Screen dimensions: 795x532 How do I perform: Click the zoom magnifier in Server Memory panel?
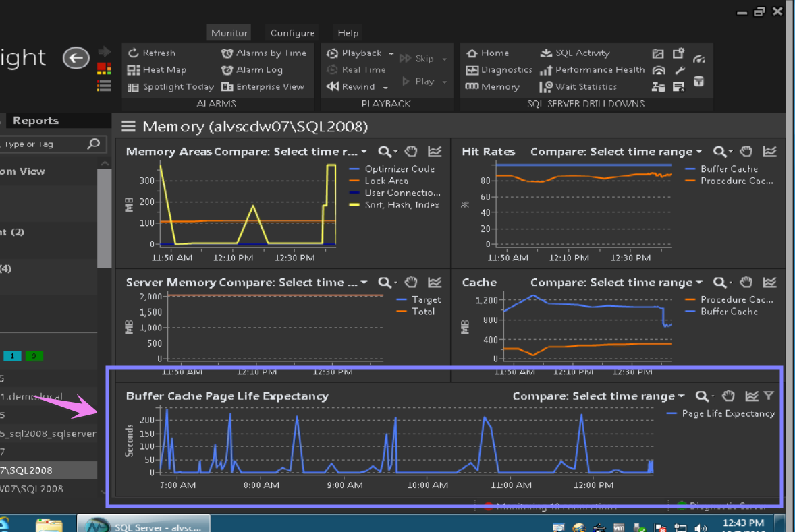(385, 283)
